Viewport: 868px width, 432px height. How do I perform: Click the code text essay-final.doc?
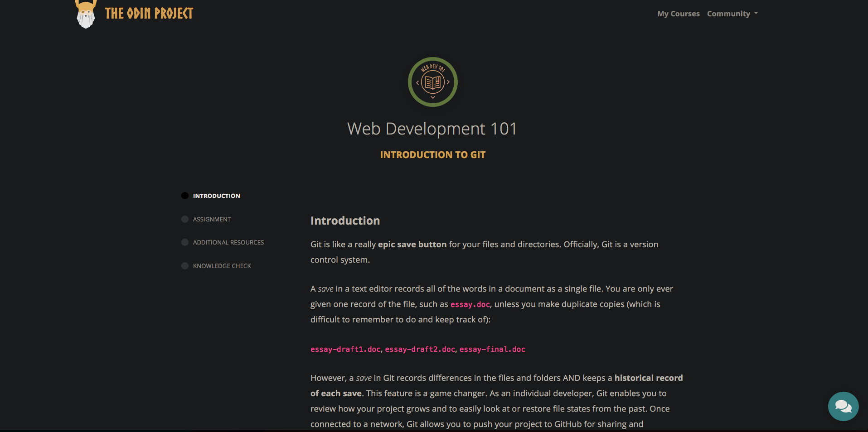point(492,349)
